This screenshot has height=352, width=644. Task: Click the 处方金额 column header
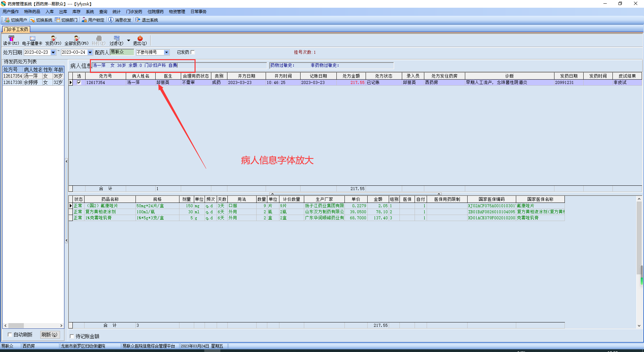[x=351, y=76]
